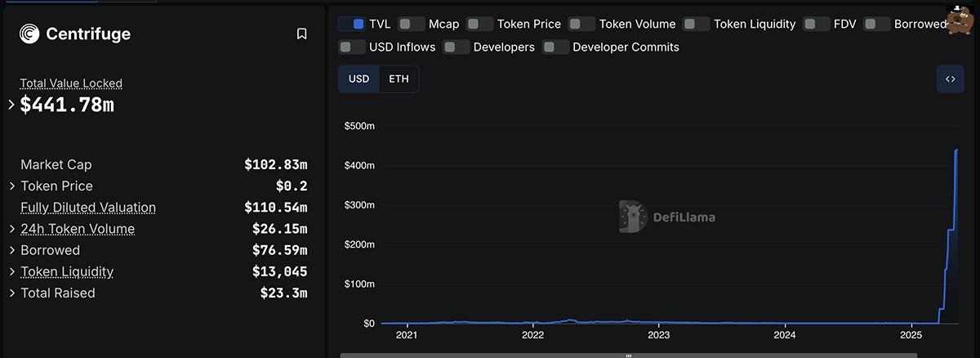Click the Fully Diluted Valuation label
This screenshot has height=358, width=980.
click(88, 208)
